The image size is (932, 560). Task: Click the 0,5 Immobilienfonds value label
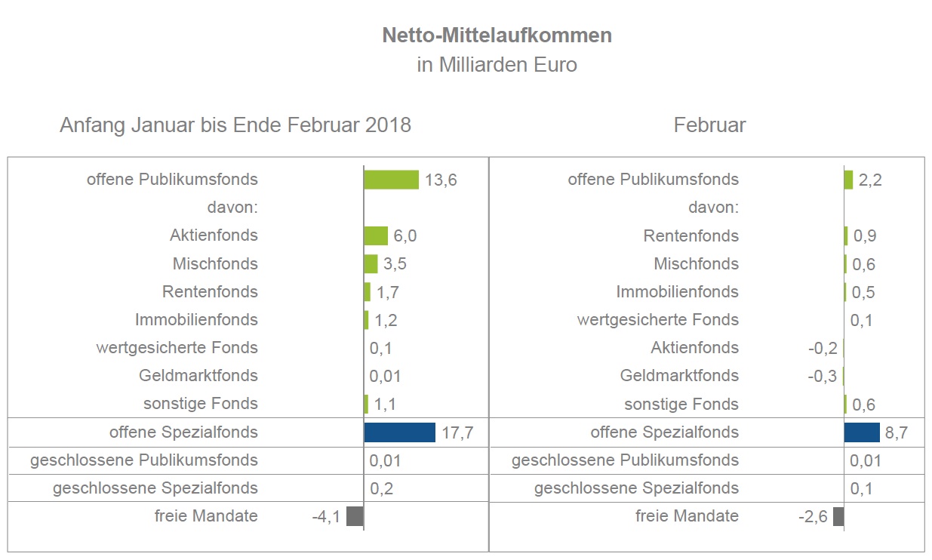pos(863,292)
